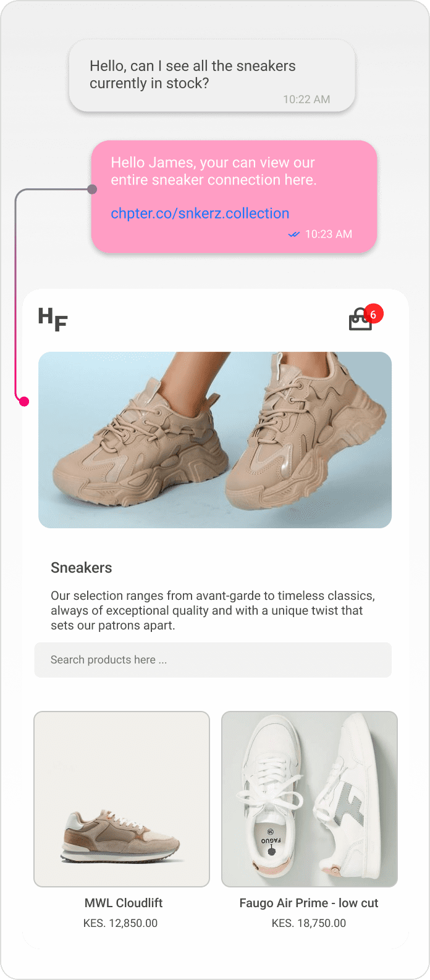
Task: Click the KES. 12,850.00 price label
Action: tap(120, 923)
